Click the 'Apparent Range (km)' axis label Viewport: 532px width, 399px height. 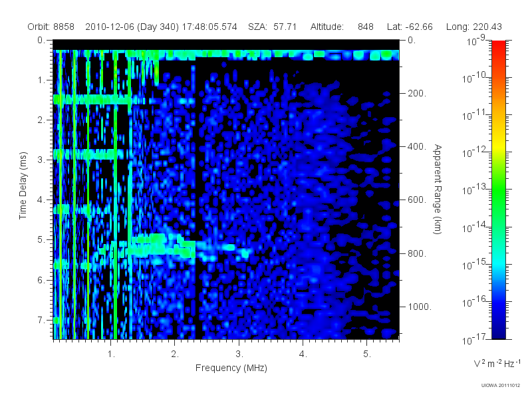click(438, 189)
